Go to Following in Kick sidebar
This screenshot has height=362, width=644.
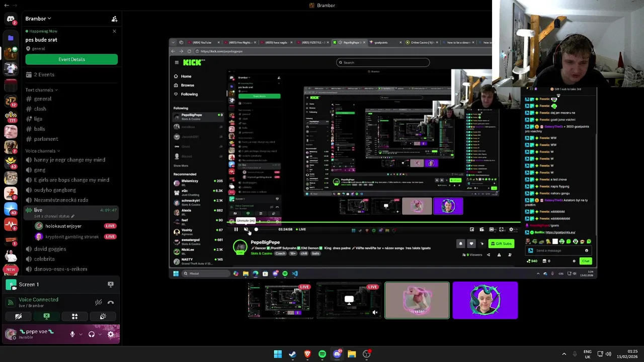186,94
